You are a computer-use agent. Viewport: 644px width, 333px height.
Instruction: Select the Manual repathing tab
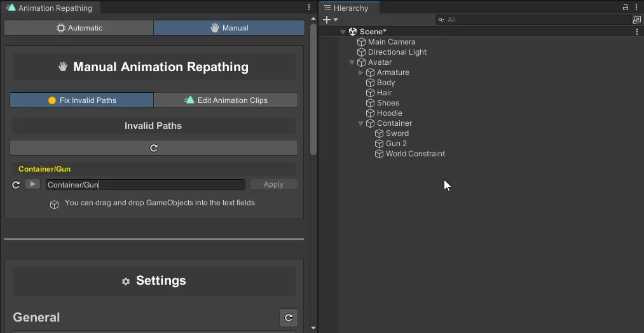coord(229,28)
